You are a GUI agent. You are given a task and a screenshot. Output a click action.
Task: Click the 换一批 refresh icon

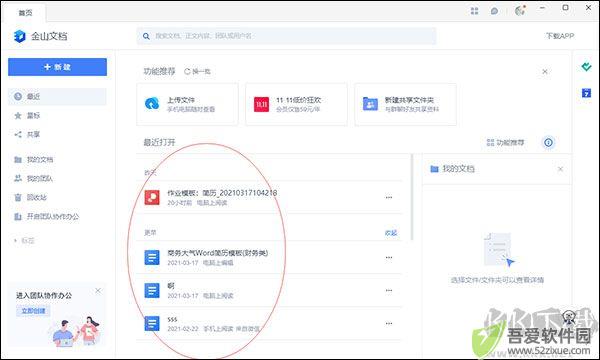click(x=187, y=71)
